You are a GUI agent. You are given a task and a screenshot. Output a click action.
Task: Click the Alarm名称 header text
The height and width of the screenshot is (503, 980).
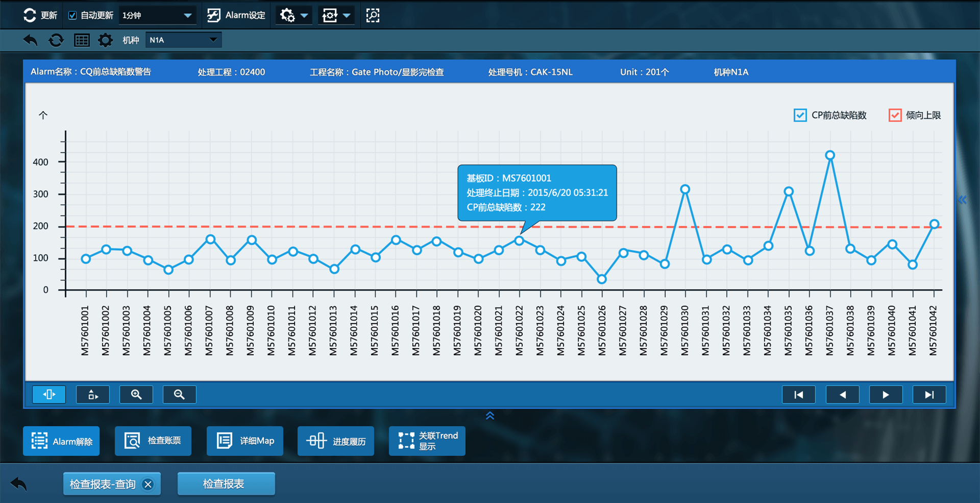pos(91,72)
